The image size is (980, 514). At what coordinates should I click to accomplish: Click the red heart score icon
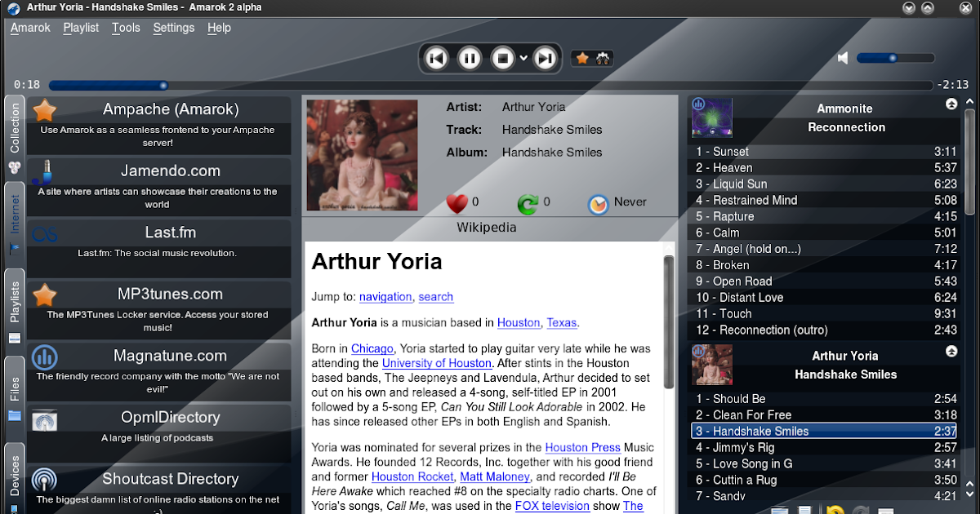point(457,203)
